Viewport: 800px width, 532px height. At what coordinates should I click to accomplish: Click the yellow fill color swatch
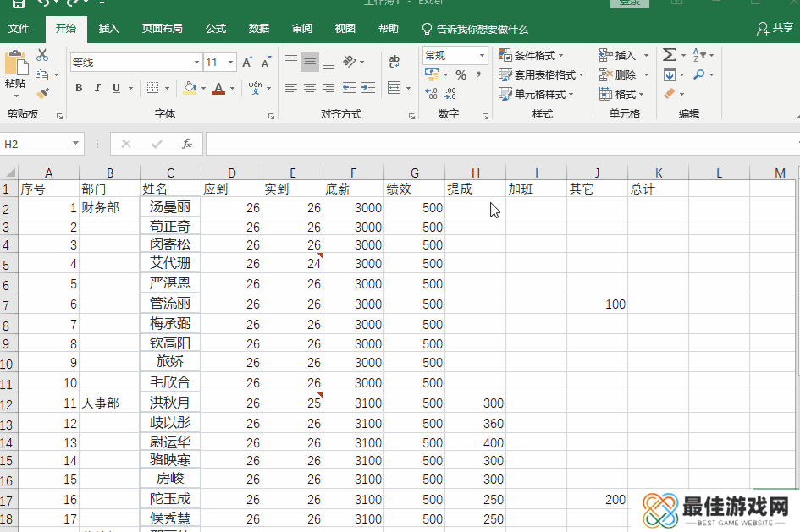point(190,88)
